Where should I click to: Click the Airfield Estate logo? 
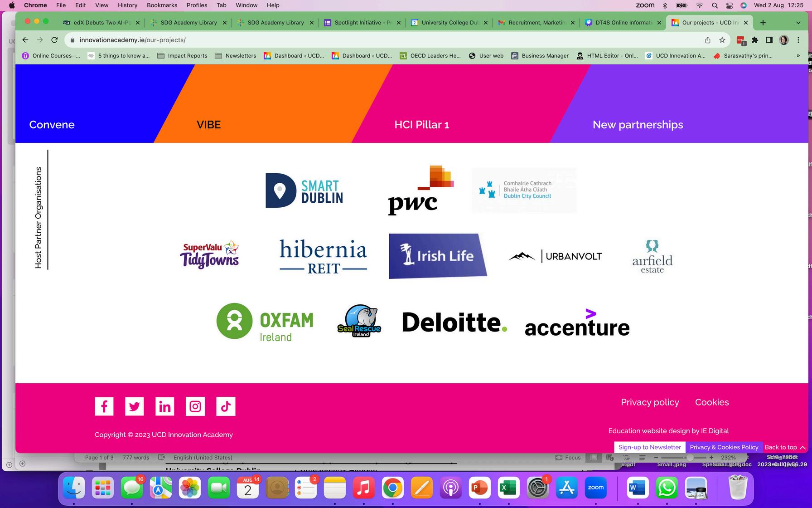[652, 256]
